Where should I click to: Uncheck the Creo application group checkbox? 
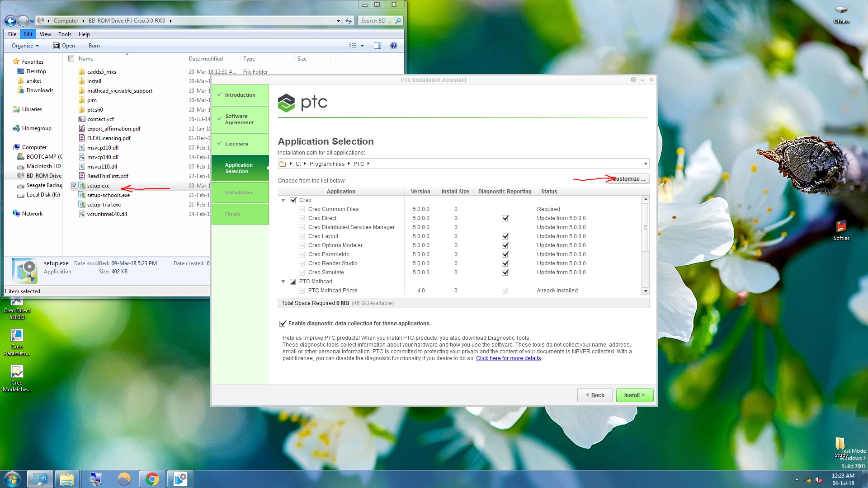[293, 200]
